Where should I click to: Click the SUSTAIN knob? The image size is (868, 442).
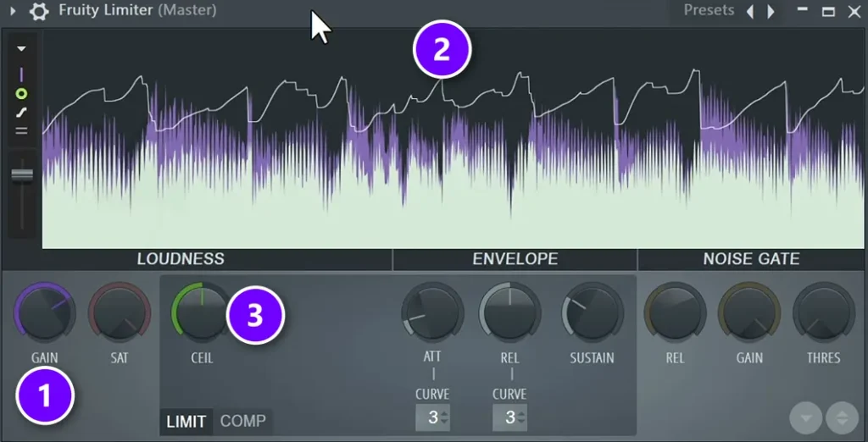coord(593,313)
